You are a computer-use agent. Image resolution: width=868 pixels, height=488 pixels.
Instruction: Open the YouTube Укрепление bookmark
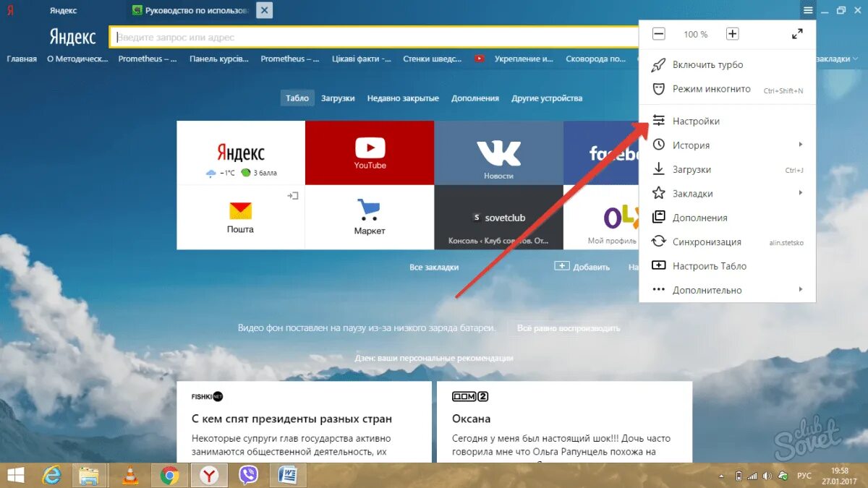point(514,59)
